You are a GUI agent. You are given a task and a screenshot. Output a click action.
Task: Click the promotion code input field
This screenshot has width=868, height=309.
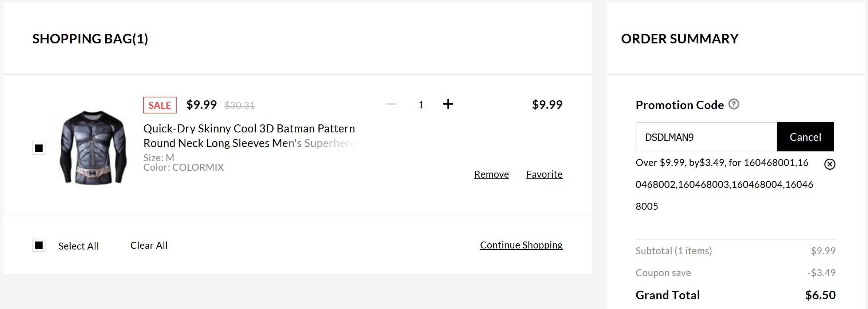706,137
